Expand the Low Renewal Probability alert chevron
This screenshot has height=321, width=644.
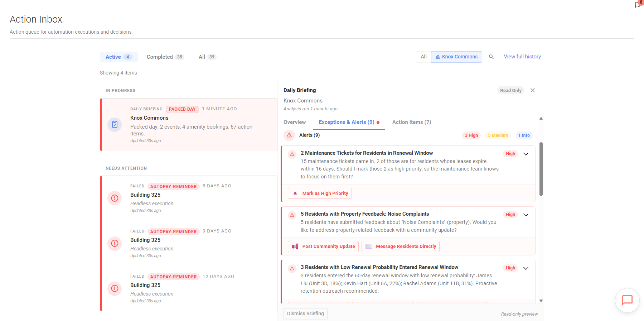(x=526, y=268)
